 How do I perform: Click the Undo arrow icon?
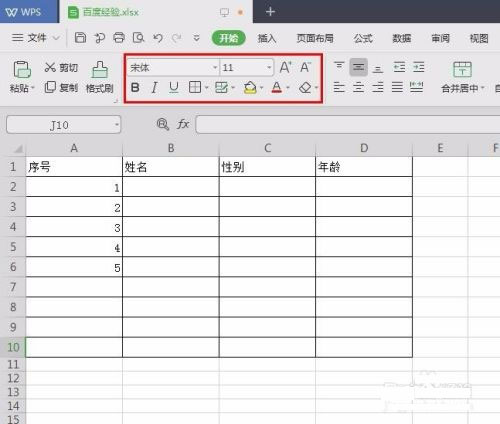click(158, 38)
